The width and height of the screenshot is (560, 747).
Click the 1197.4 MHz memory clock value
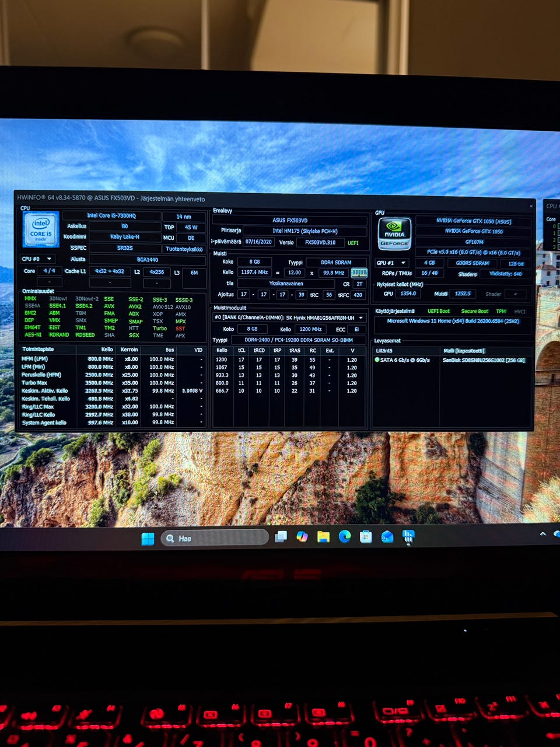(x=254, y=272)
